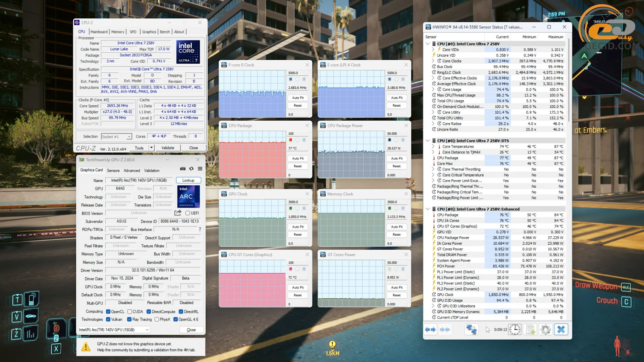
Task: Close the CPU Package Power graph window
Action: click(x=406, y=126)
